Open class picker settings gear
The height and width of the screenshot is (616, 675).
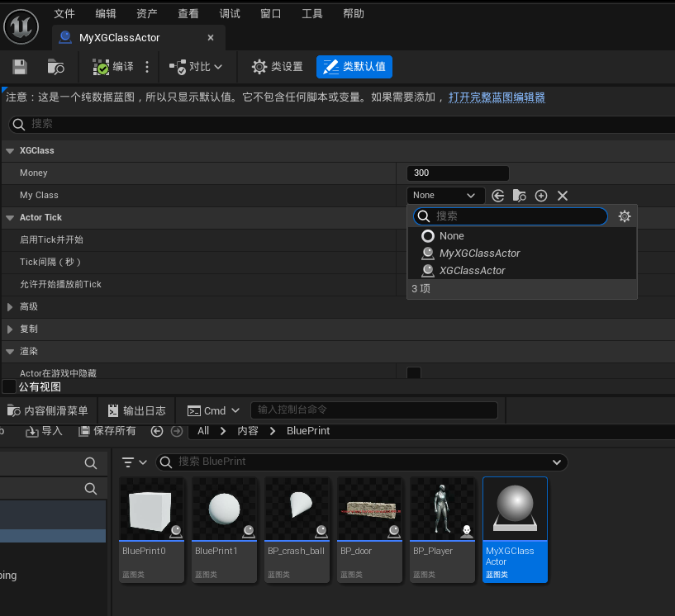(625, 216)
